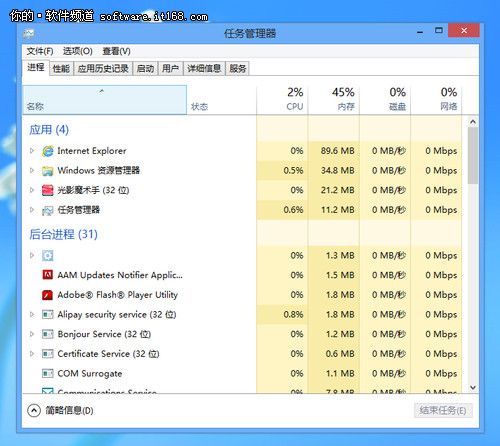Select the AAM Updates Notifier icon
This screenshot has width=500, height=446.
[47, 275]
